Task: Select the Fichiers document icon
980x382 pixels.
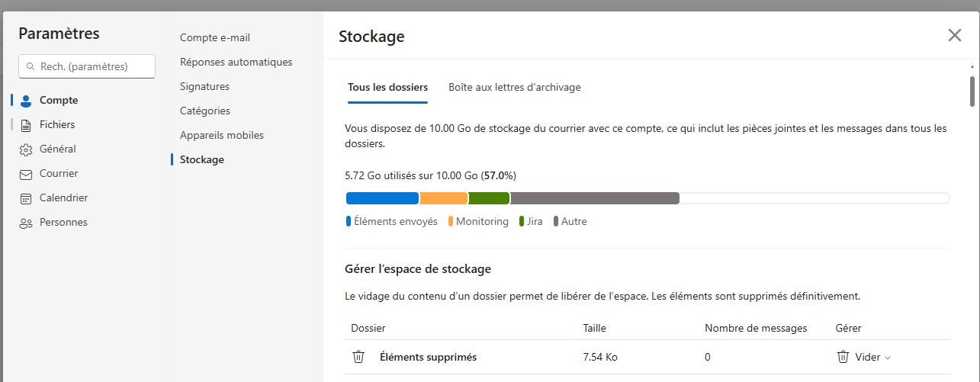Action: click(x=26, y=125)
